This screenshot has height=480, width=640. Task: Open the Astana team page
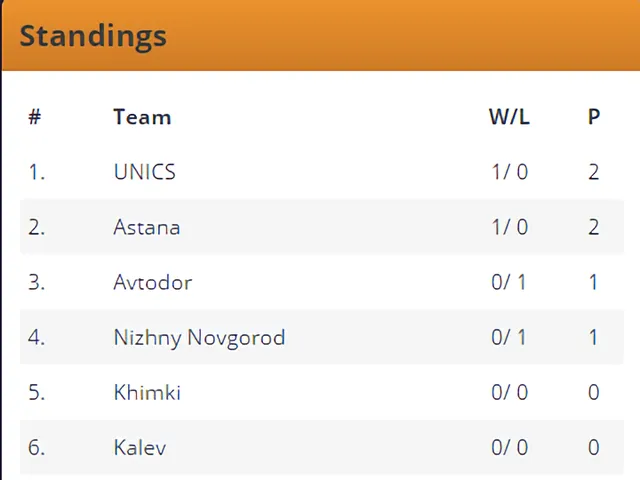tap(147, 227)
